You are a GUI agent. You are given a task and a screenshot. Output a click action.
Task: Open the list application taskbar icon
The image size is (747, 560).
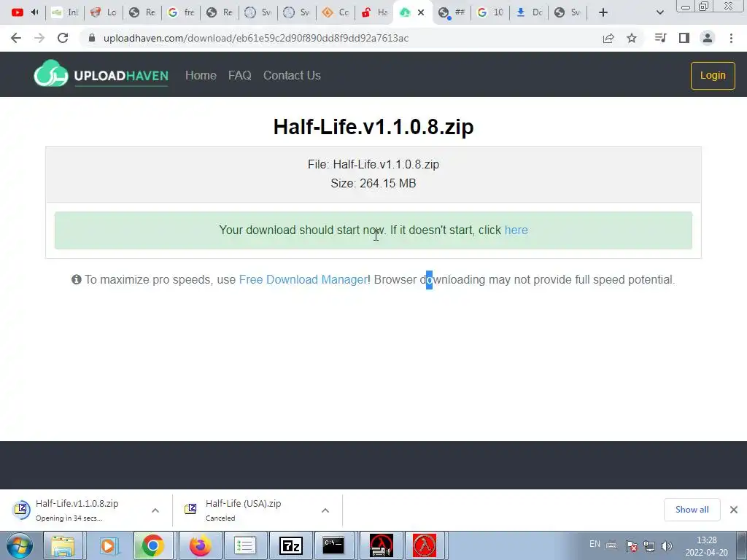pyautogui.click(x=245, y=545)
